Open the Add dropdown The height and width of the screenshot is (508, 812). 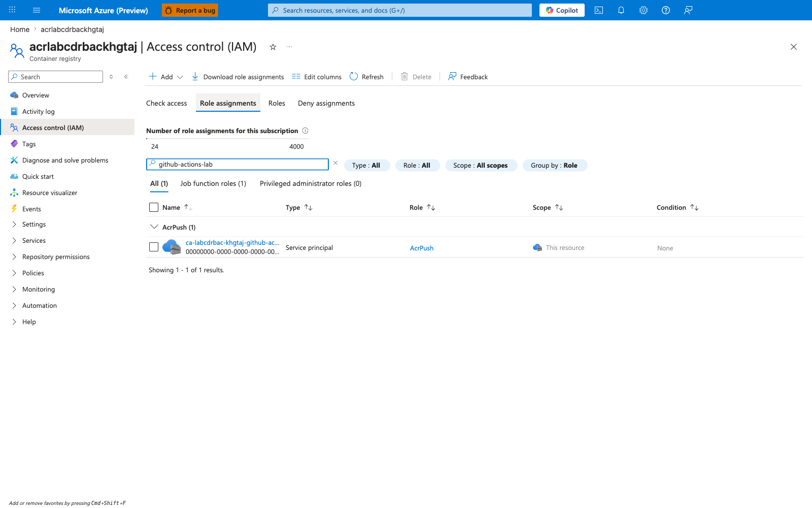tap(166, 77)
